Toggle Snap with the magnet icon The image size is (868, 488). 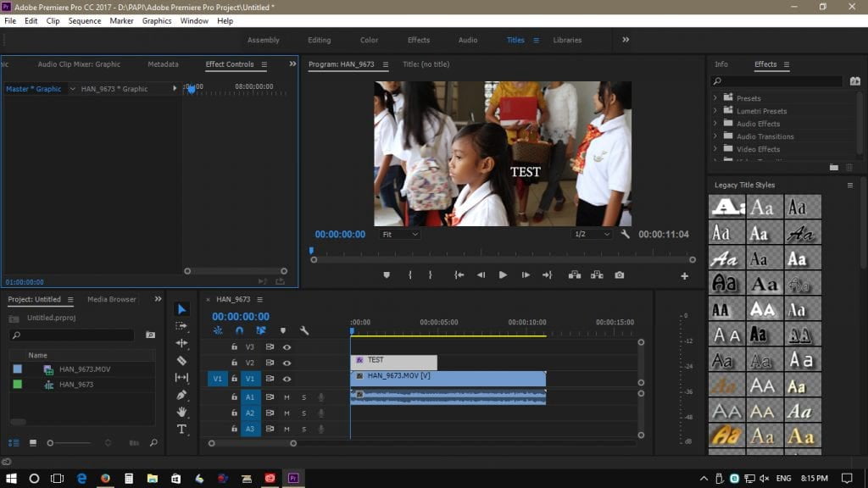(240, 330)
